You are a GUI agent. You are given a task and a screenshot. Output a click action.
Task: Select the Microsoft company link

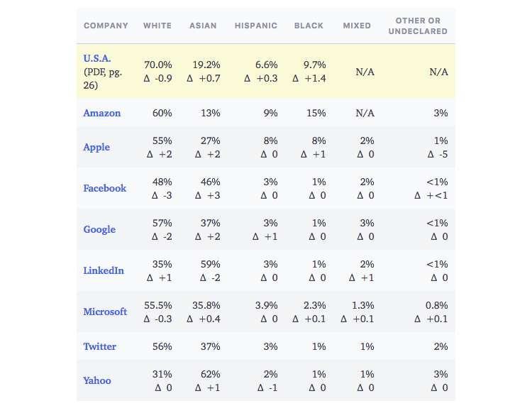105,312
